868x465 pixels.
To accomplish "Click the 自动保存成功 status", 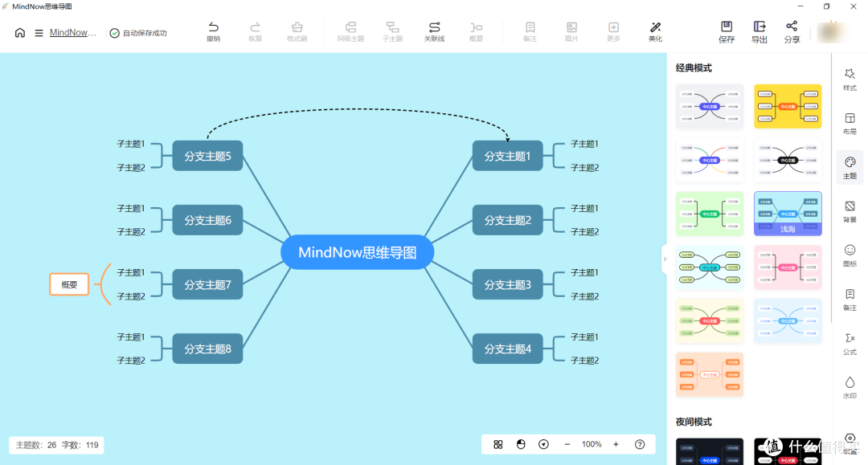I will coord(138,33).
